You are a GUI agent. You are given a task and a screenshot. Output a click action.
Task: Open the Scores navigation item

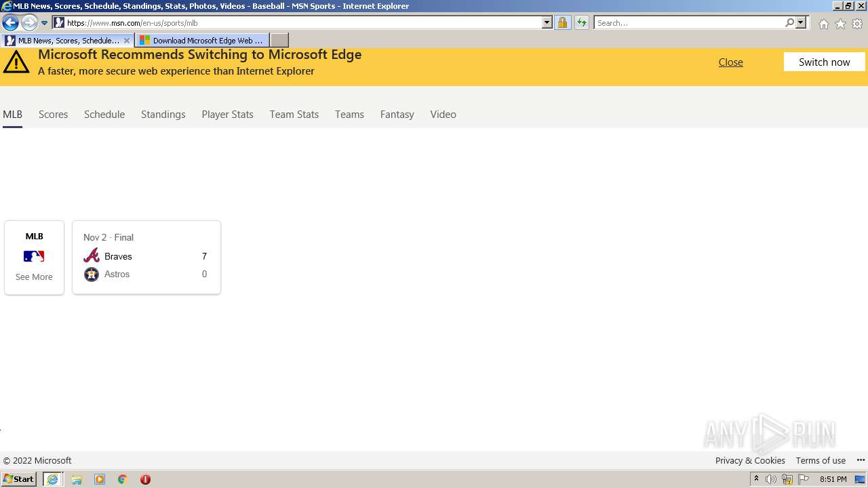53,114
